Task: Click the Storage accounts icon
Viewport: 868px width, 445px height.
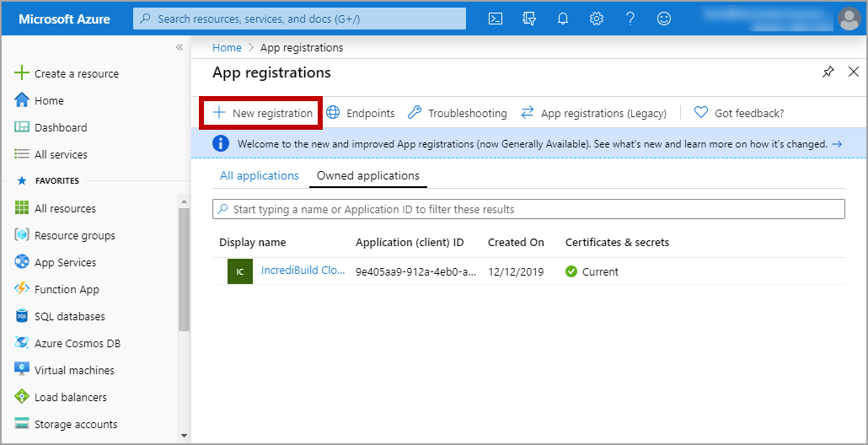Action: (x=22, y=424)
